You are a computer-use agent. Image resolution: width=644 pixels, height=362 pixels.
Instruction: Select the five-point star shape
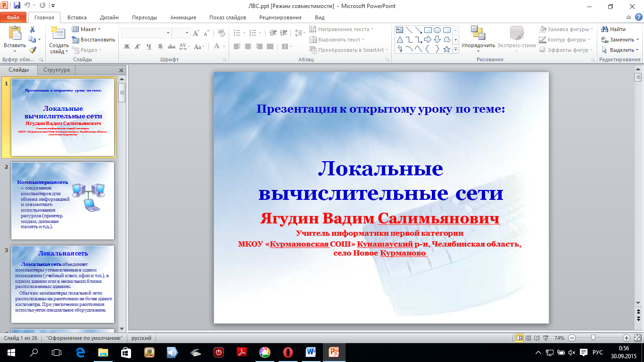coord(446,49)
